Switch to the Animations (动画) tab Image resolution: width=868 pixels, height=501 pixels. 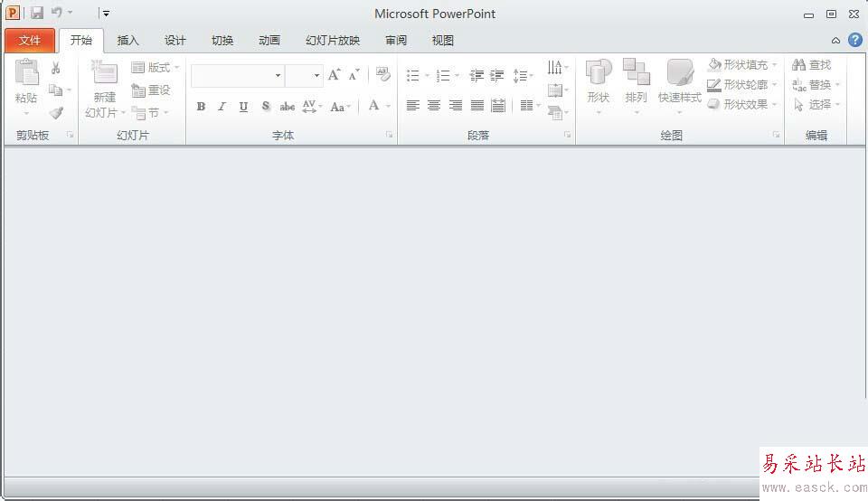tap(269, 41)
